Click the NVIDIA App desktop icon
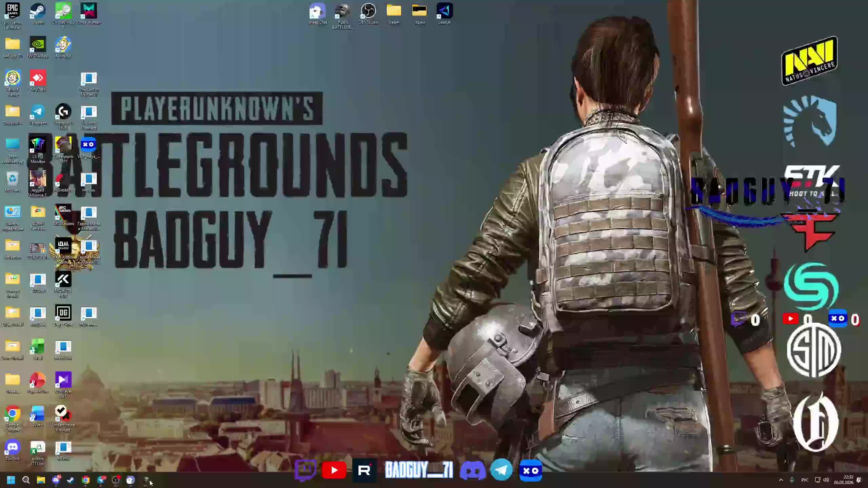Screen dimensions: 868x488 pos(38,45)
